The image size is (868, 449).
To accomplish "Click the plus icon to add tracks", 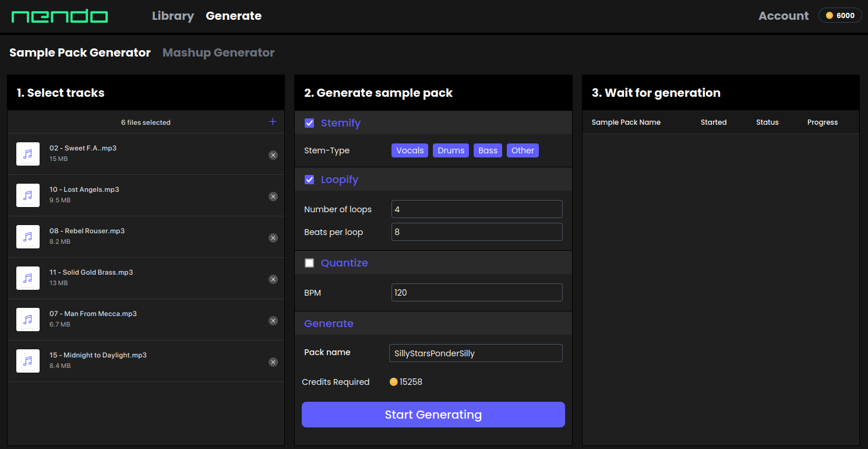I will pos(273,122).
